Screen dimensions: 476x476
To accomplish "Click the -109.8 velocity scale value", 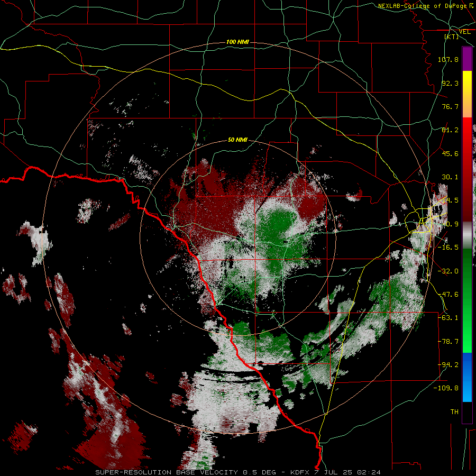I will tap(446, 388).
